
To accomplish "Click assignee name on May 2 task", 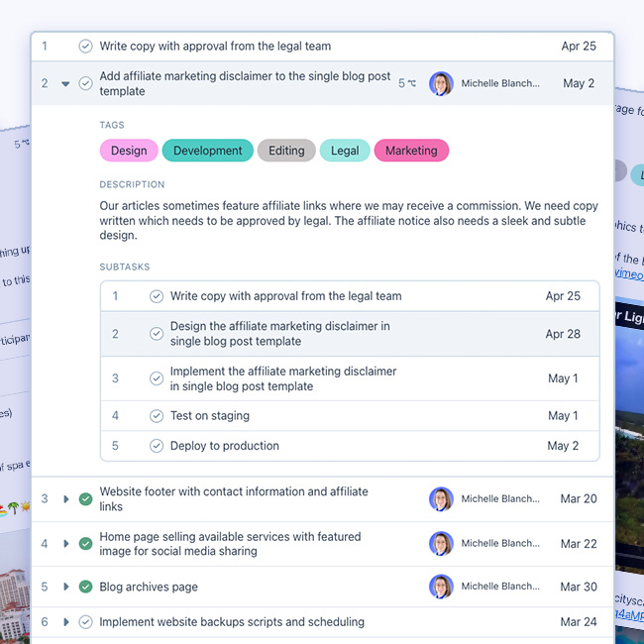I will click(500, 83).
